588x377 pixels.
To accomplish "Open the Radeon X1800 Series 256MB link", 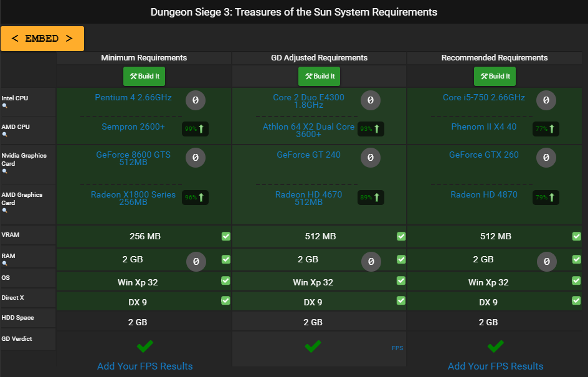I will tap(133, 198).
